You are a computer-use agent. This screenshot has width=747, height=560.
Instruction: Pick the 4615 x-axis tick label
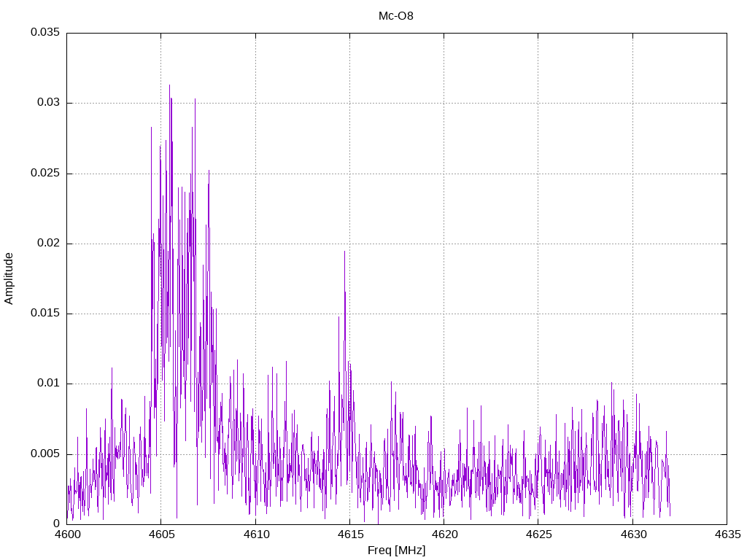click(x=349, y=534)
